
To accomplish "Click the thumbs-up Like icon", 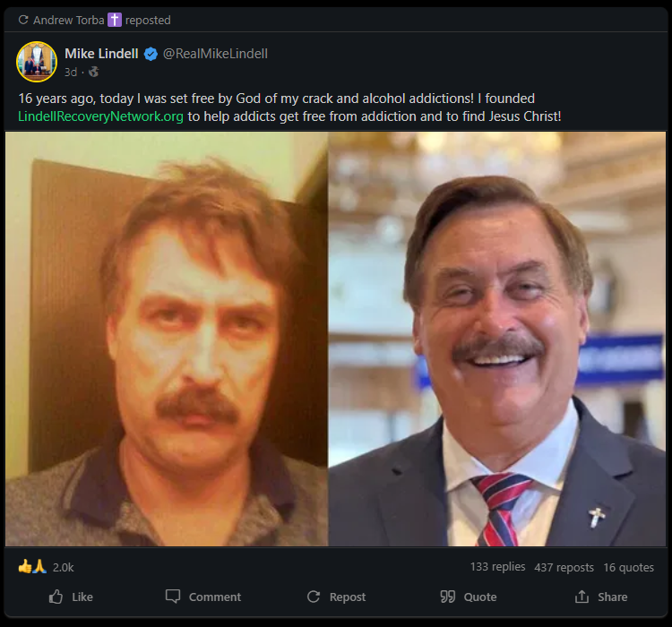I will (x=56, y=597).
